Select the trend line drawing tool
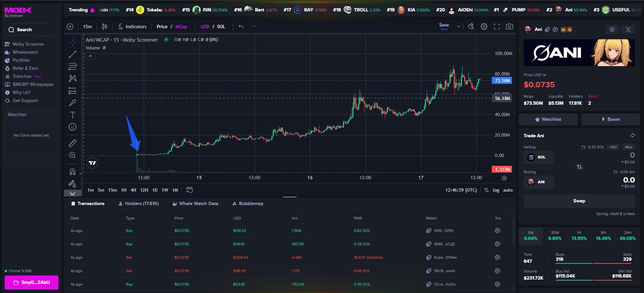The height and width of the screenshot is (293, 644). 72,54
